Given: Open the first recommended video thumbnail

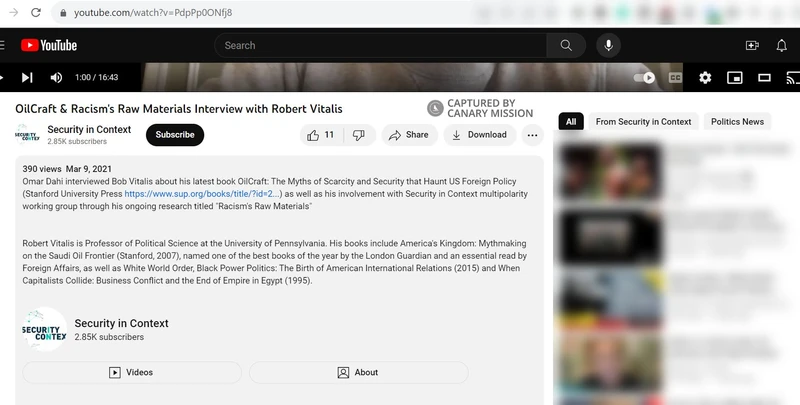Looking at the screenshot, I should 610,171.
